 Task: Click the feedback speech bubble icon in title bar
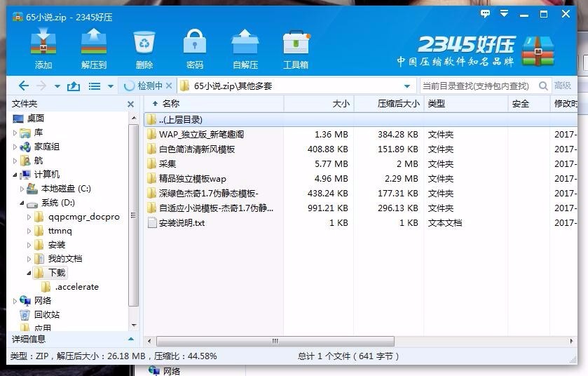click(485, 14)
